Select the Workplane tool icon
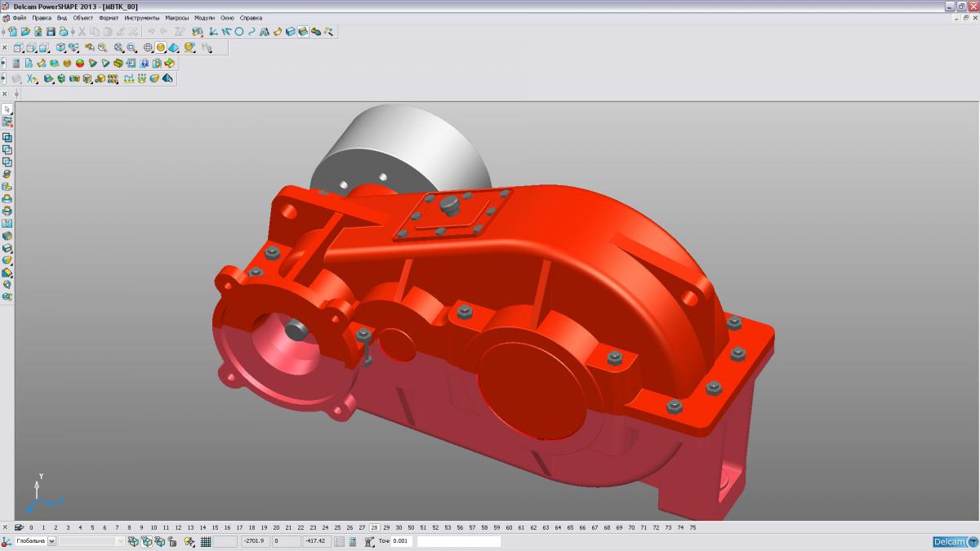980x551 pixels. pos(212,31)
